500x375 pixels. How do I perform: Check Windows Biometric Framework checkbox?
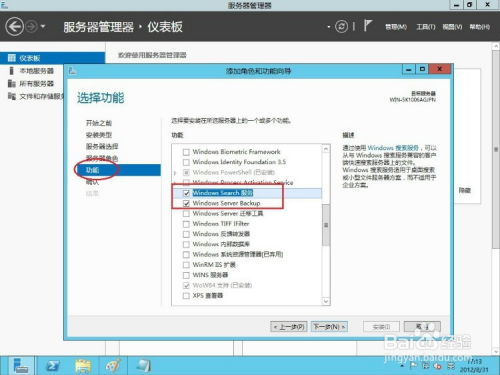pos(186,152)
